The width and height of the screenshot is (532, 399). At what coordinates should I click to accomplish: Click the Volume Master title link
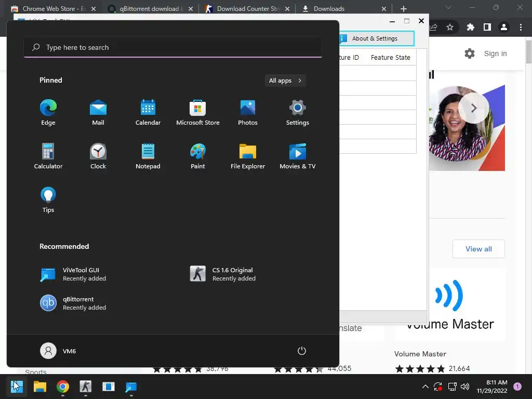click(x=420, y=354)
